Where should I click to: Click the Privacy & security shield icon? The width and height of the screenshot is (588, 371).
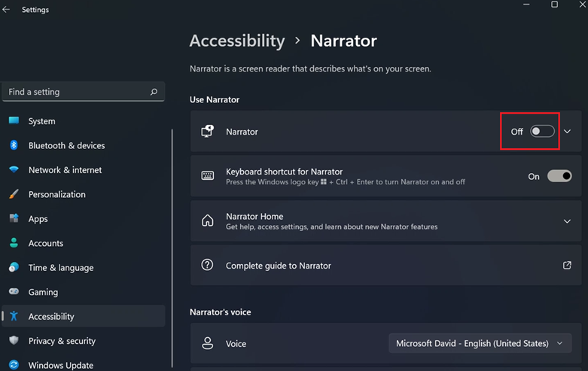pos(14,341)
